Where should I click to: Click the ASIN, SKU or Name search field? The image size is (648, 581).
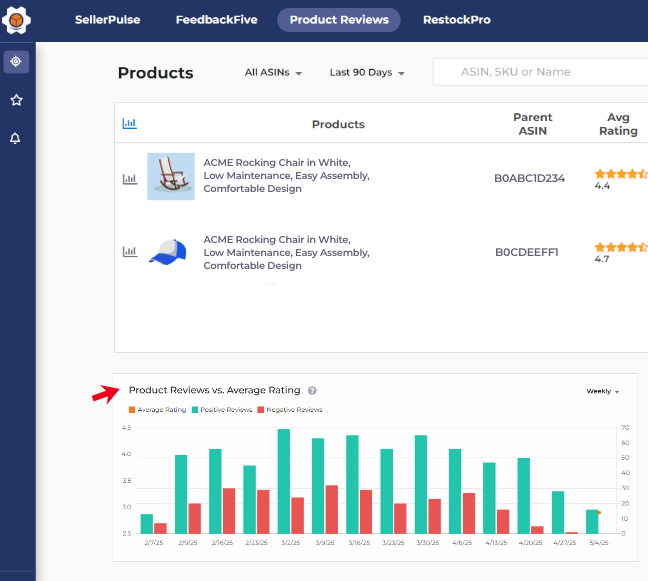pyautogui.click(x=540, y=72)
